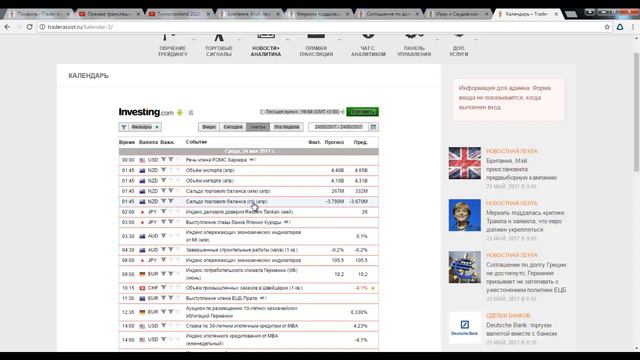
Task: Click the green button above the calendar
Action: (362, 112)
